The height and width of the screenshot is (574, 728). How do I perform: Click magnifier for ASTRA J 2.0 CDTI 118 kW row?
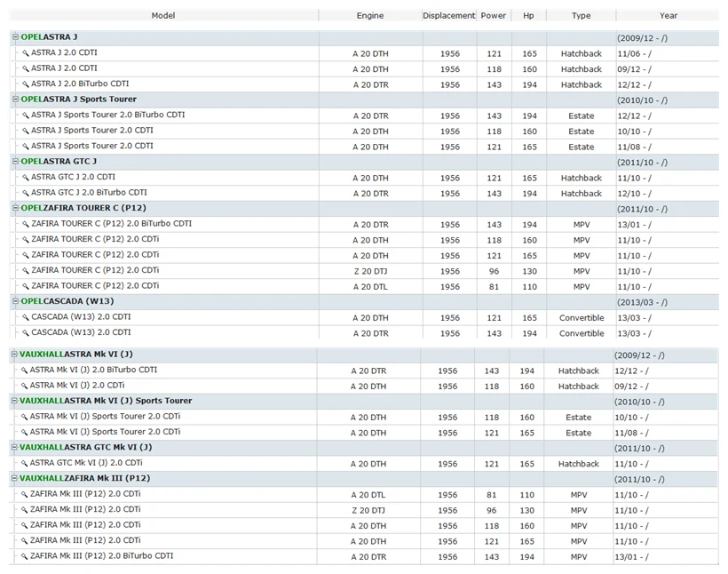(26, 68)
